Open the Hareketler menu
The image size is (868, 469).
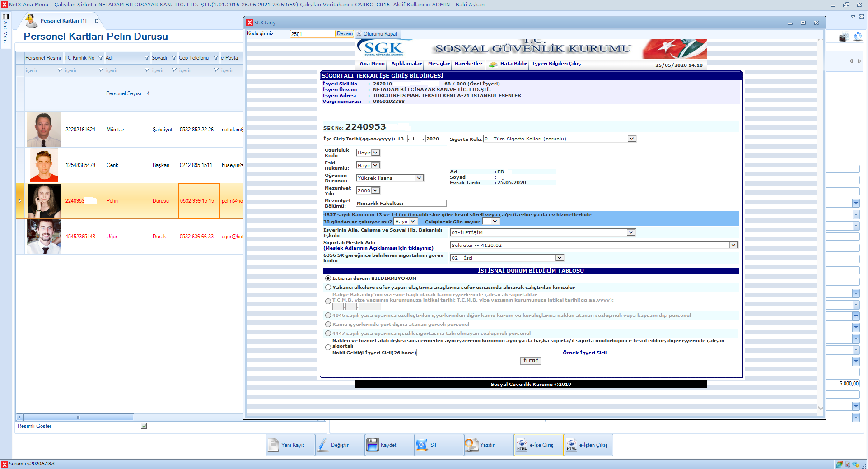tap(469, 64)
